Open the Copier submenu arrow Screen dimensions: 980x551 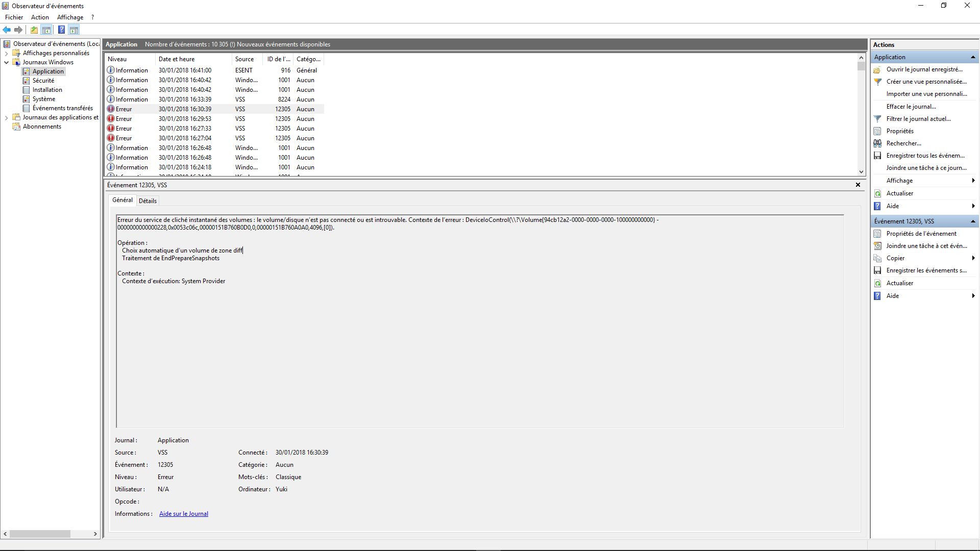(x=973, y=258)
